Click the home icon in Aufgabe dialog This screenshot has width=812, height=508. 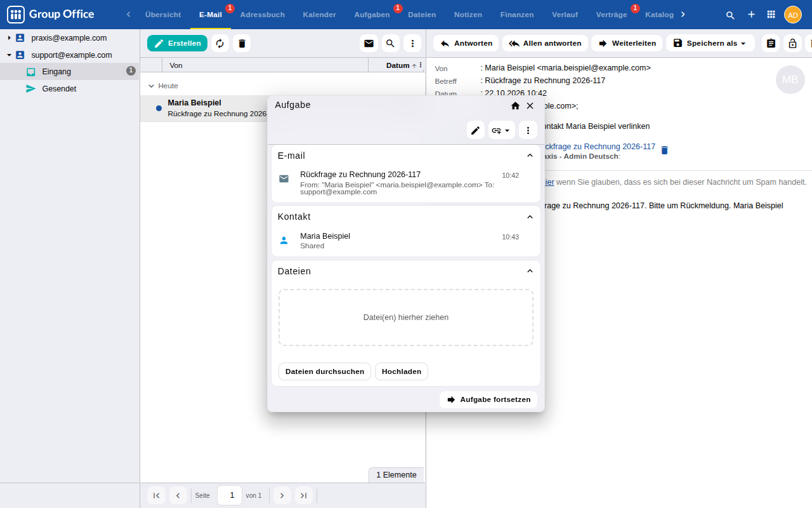tap(515, 105)
